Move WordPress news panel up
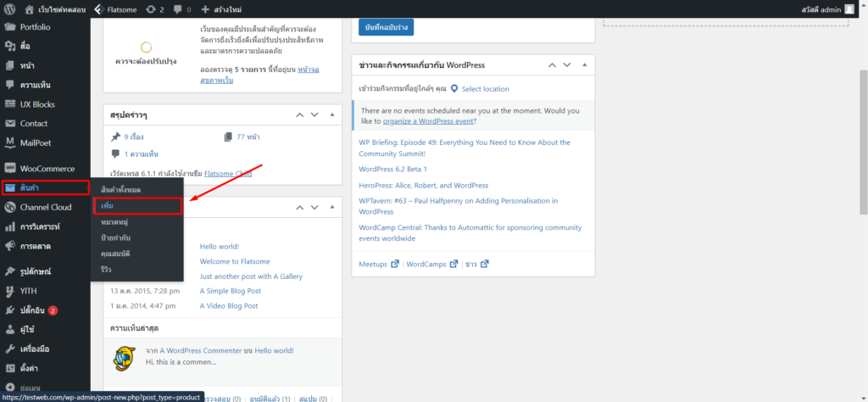Image resolution: width=868 pixels, height=402 pixels. [551, 64]
